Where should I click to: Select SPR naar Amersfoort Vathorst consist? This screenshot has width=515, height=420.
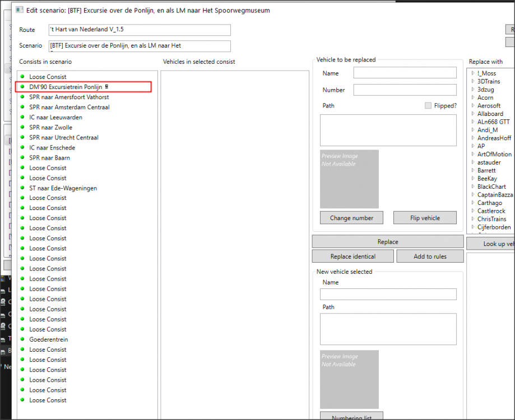[x=69, y=97]
